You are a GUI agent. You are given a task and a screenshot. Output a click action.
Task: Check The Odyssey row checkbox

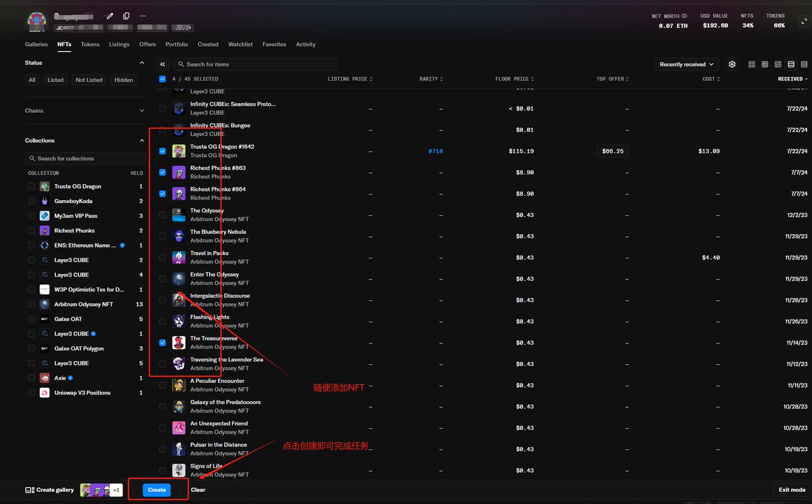click(x=162, y=215)
